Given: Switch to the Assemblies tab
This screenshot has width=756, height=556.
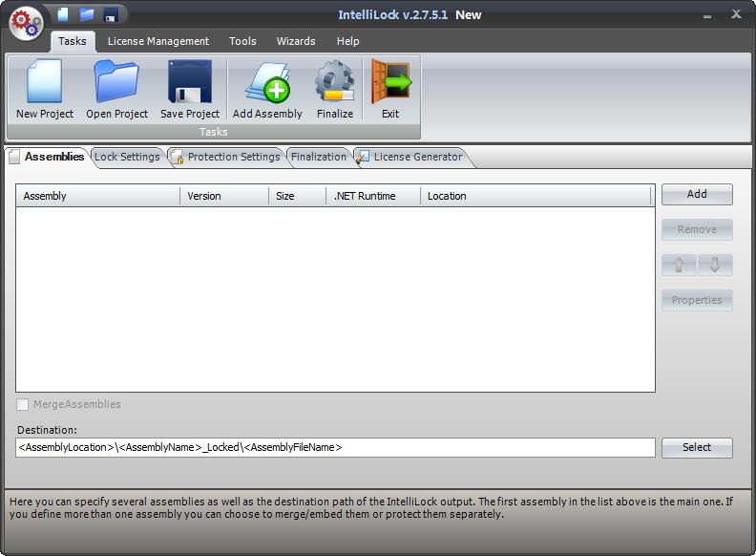Looking at the screenshot, I should point(47,157).
